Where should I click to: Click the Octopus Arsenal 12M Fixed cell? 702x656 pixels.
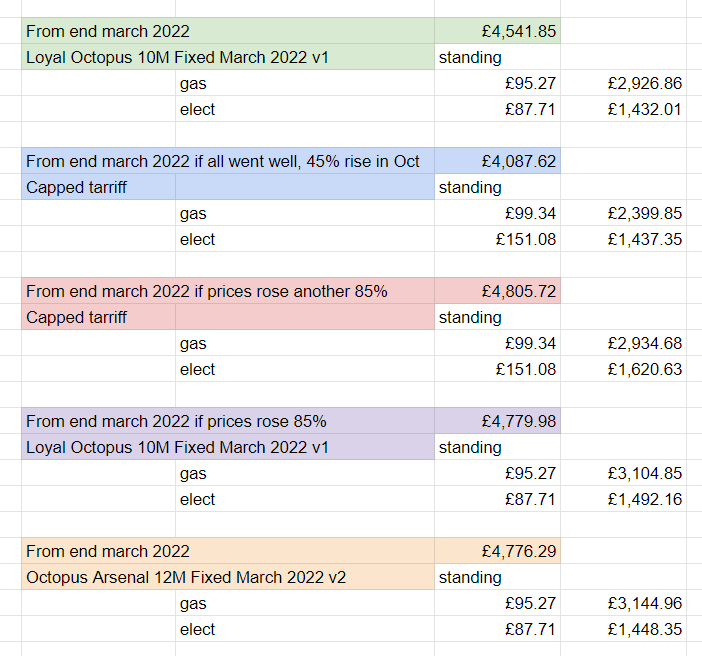pyautogui.click(x=228, y=577)
